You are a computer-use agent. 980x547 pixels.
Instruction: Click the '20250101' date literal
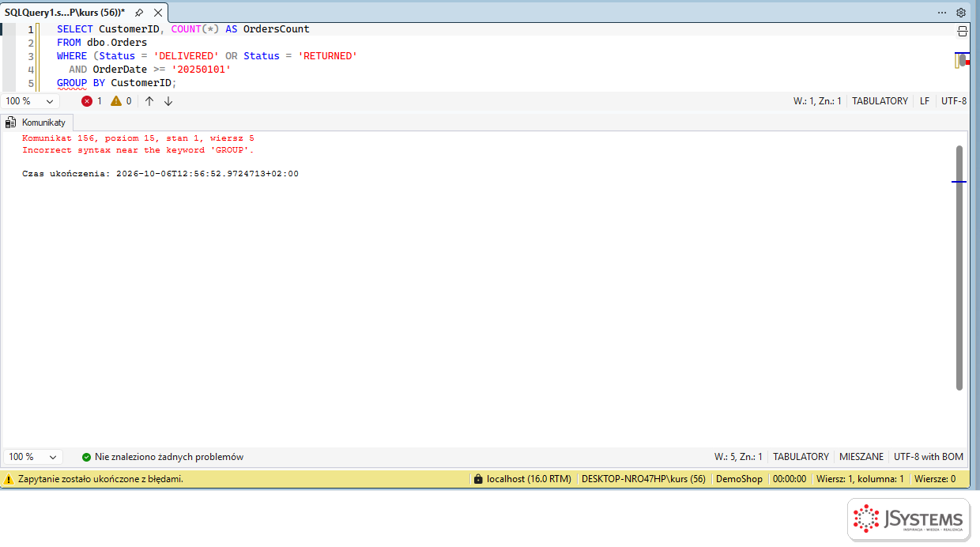tap(202, 70)
